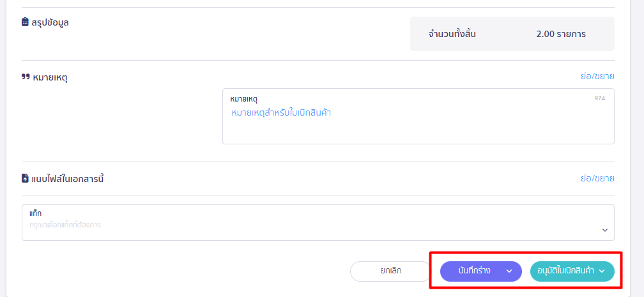This screenshot has width=644, height=297.
Task: Click the 2.00 รายการ total value
Action: [x=561, y=34]
